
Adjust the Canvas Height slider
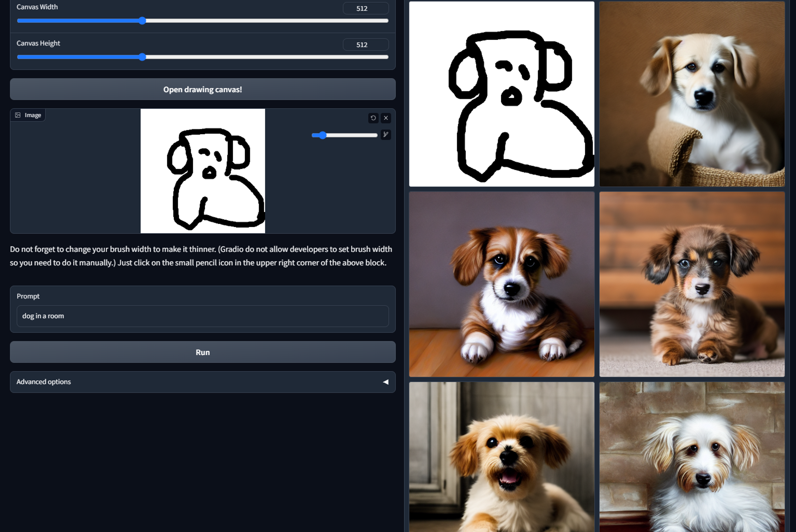coord(203,57)
